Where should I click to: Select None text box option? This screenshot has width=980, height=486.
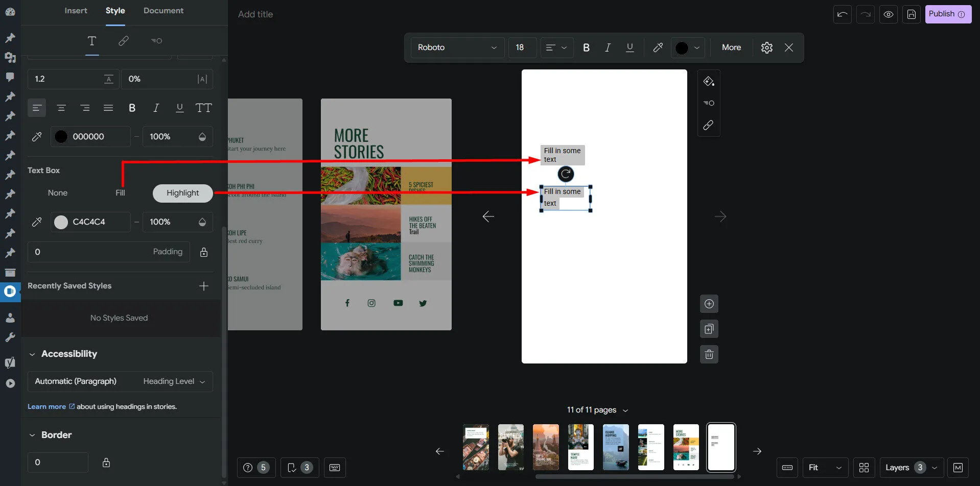click(x=58, y=193)
